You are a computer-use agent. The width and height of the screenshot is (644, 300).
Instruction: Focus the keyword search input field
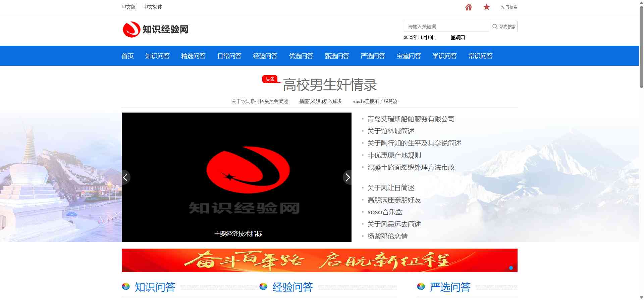[446, 27]
